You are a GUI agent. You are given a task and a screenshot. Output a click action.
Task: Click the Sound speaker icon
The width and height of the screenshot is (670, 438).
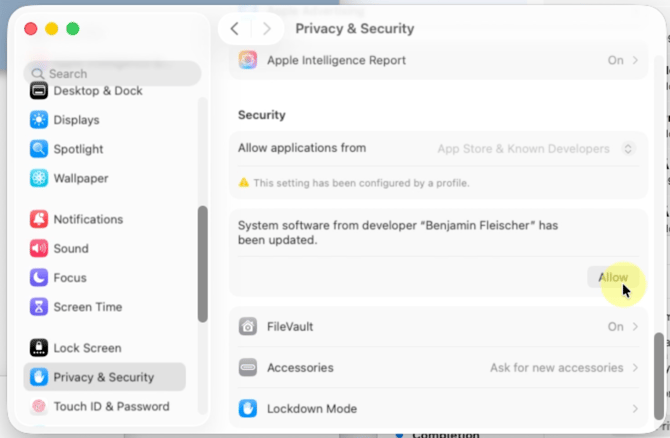(39, 248)
